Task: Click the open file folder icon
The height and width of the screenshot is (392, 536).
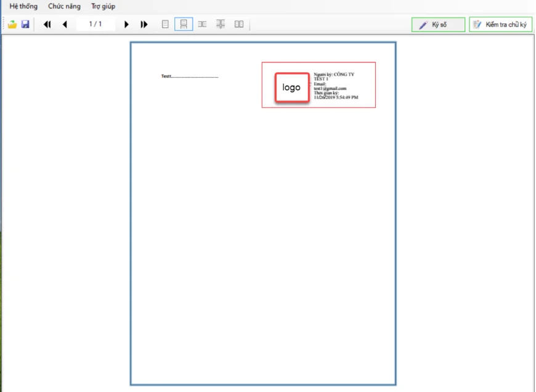Action: pos(12,24)
